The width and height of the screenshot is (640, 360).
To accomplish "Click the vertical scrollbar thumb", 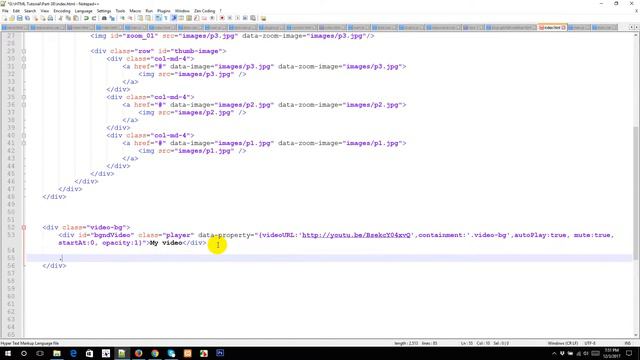I will pyautogui.click(x=636, y=192).
